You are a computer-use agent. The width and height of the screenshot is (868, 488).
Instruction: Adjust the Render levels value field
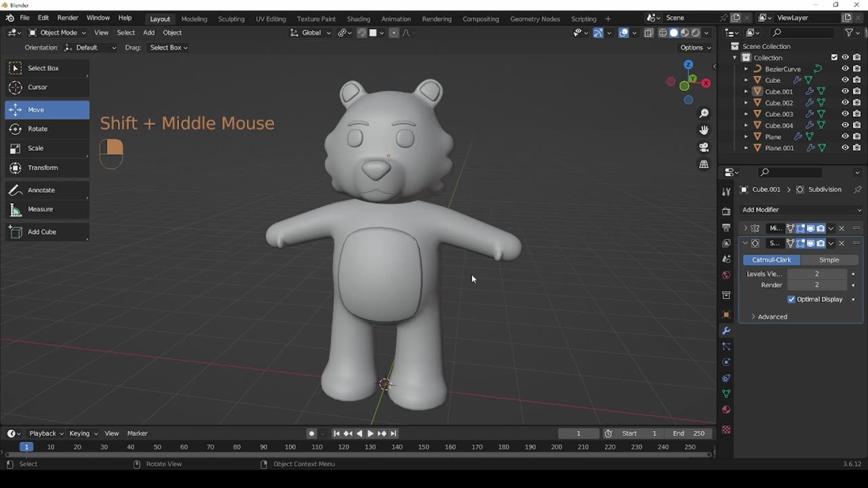tap(816, 285)
